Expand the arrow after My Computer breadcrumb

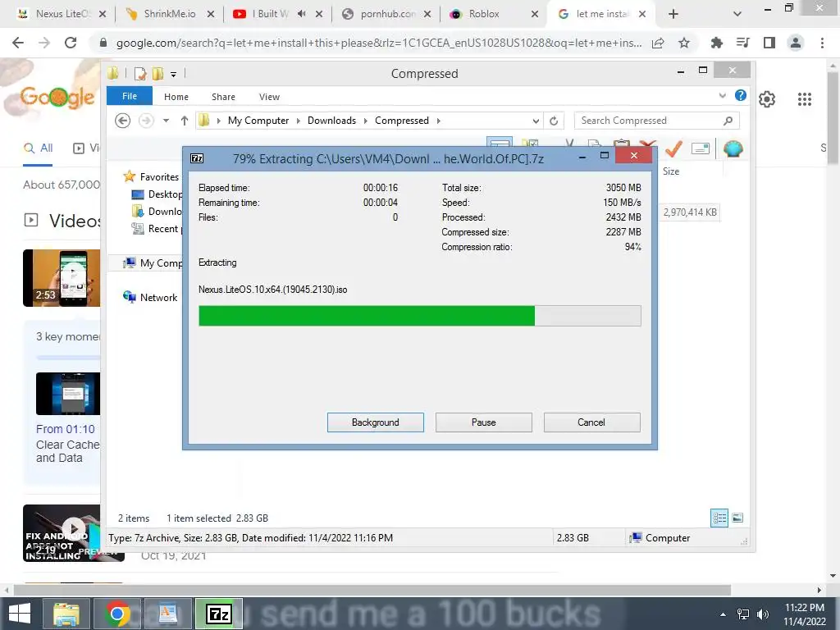pos(298,121)
